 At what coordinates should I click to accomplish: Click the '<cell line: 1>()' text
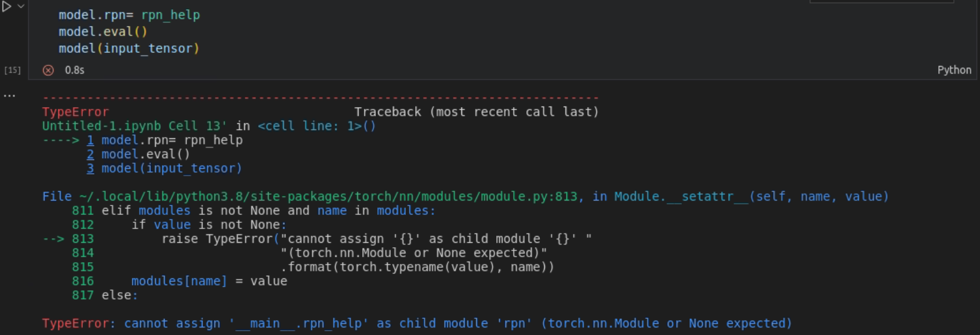317,126
